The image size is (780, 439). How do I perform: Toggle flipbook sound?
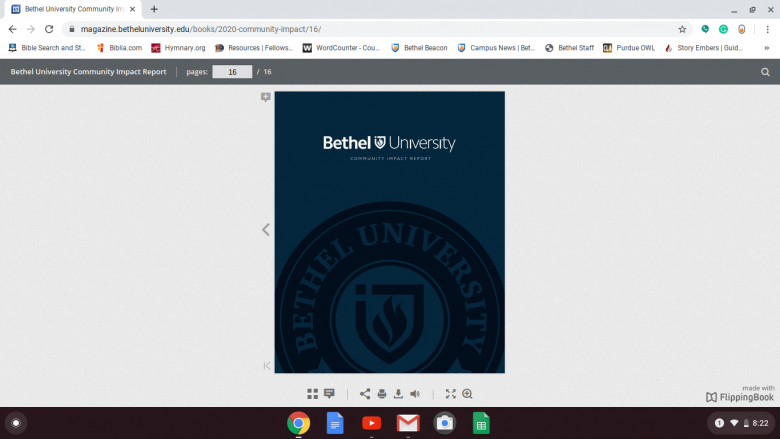click(x=415, y=394)
